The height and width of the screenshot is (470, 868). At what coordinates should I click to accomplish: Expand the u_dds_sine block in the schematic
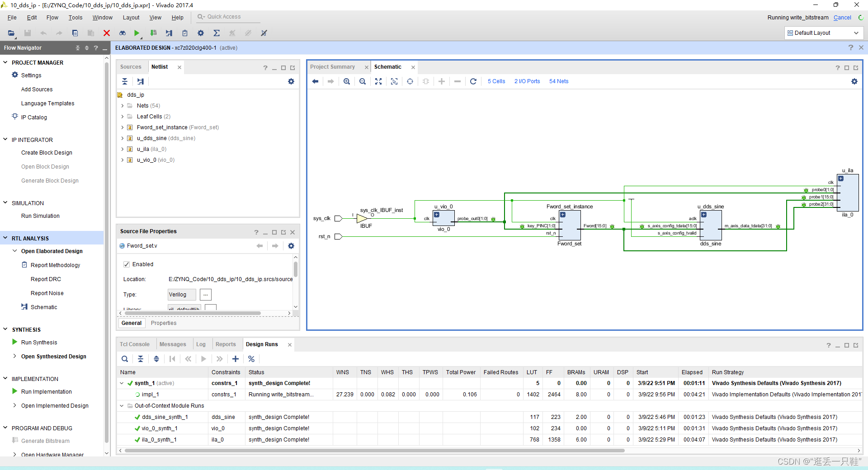point(704,215)
